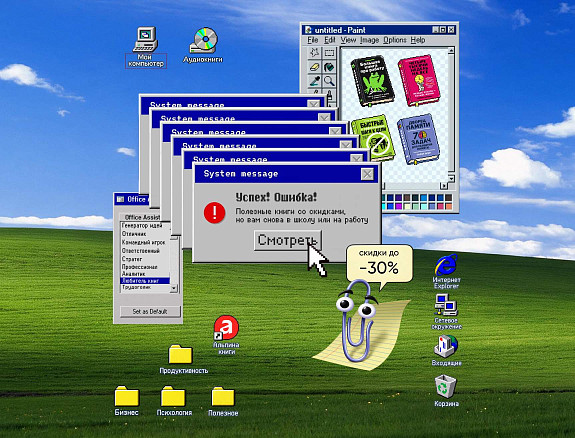
Task: Click the Paint canvas vertical scrollbar down arrow
Action: pyautogui.click(x=451, y=178)
